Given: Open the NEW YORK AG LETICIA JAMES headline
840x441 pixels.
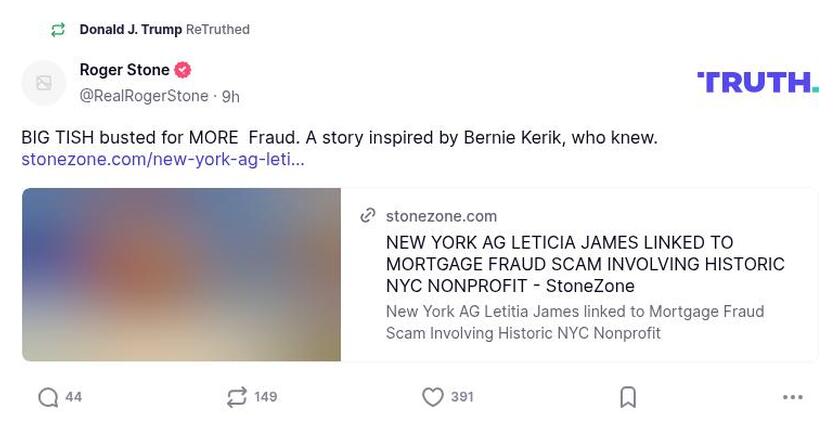Looking at the screenshot, I should pos(585,264).
